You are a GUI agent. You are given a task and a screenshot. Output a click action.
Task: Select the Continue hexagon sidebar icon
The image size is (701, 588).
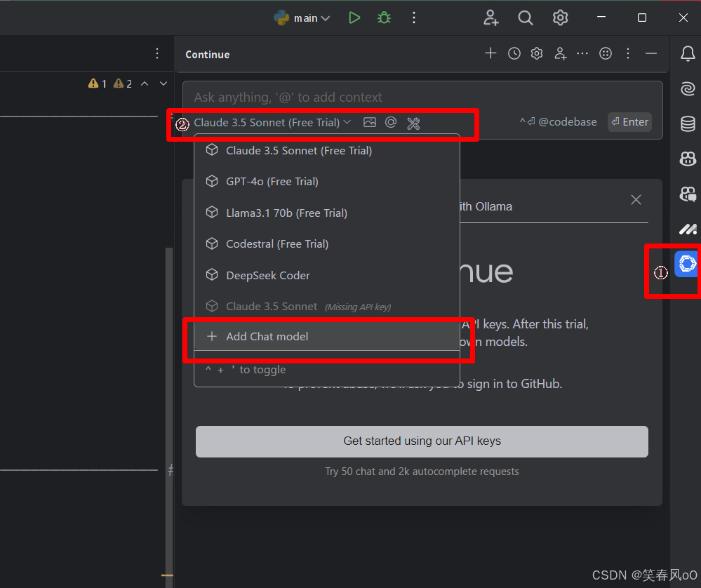click(687, 264)
